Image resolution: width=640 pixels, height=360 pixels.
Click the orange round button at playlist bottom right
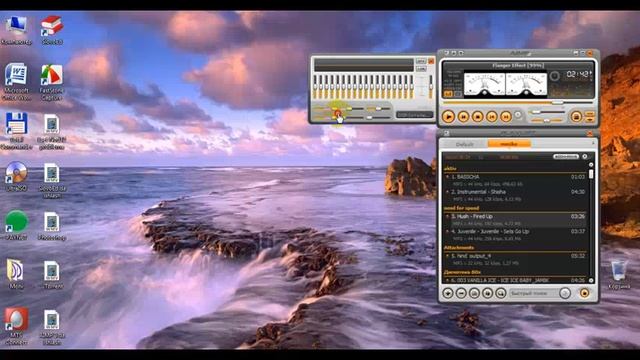tap(584, 293)
